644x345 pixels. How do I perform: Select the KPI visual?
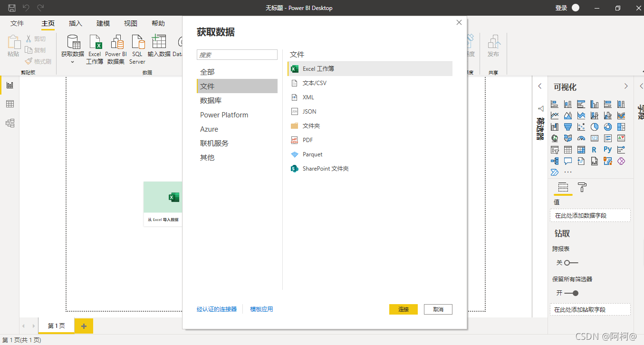coord(621,138)
